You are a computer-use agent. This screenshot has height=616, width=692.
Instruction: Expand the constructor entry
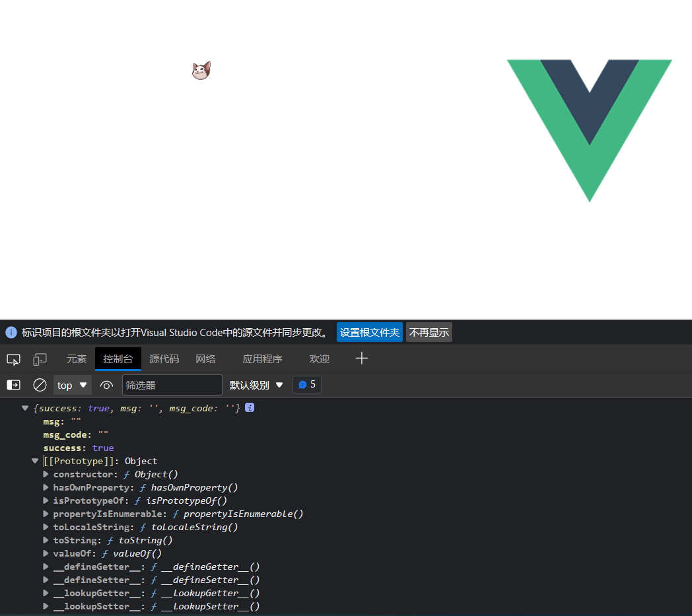[x=46, y=474]
